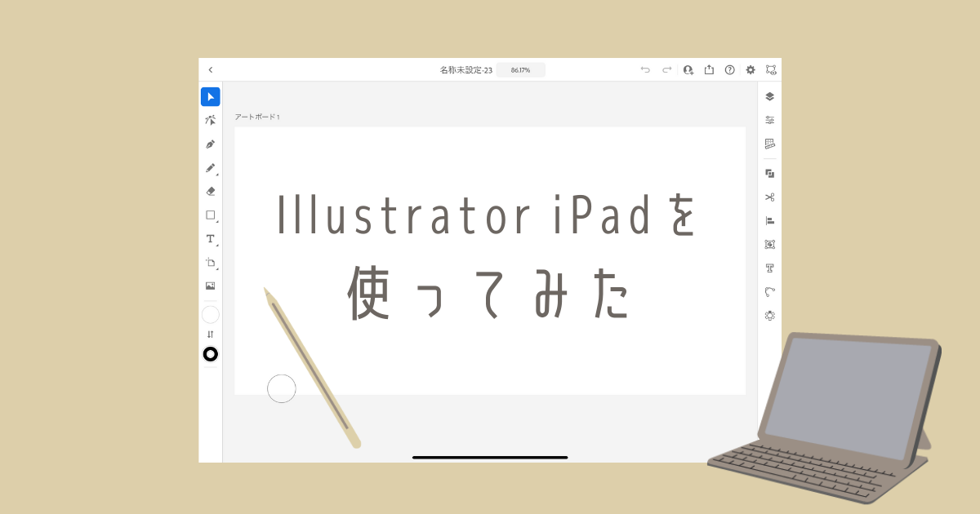Open the Combine Shapes panel
The image size is (980, 514).
(x=769, y=173)
